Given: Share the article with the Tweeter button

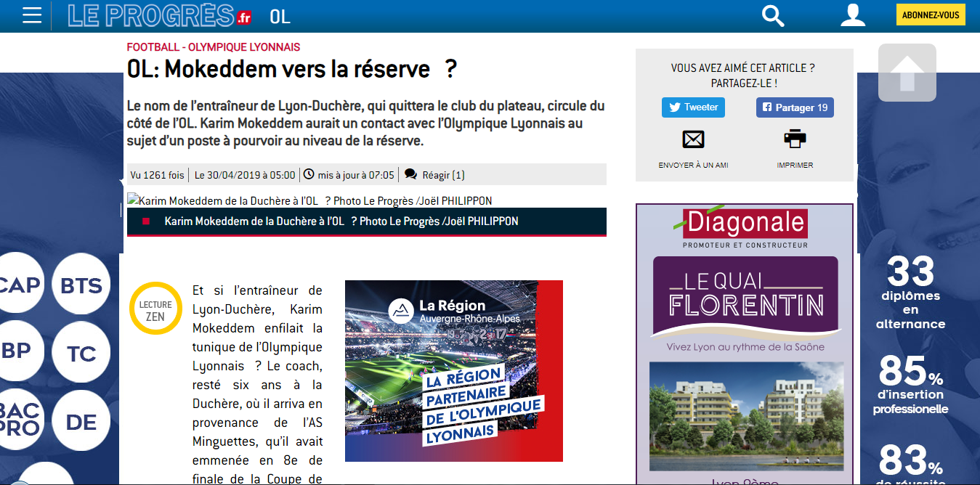Looking at the screenshot, I should pyautogui.click(x=693, y=107).
